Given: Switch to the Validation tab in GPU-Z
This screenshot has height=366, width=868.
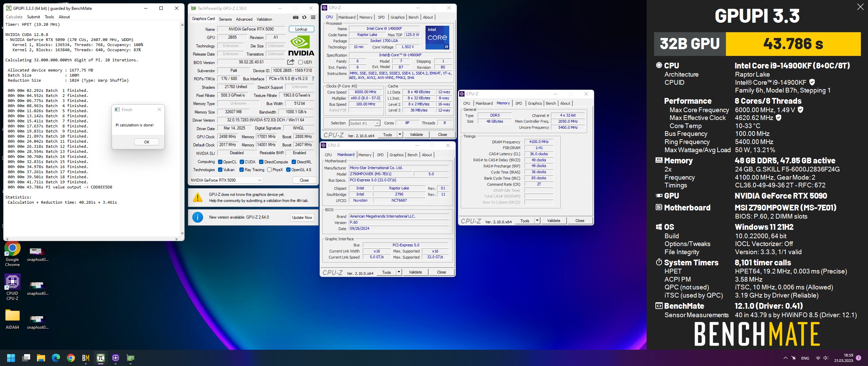Looking at the screenshot, I should click(264, 19).
